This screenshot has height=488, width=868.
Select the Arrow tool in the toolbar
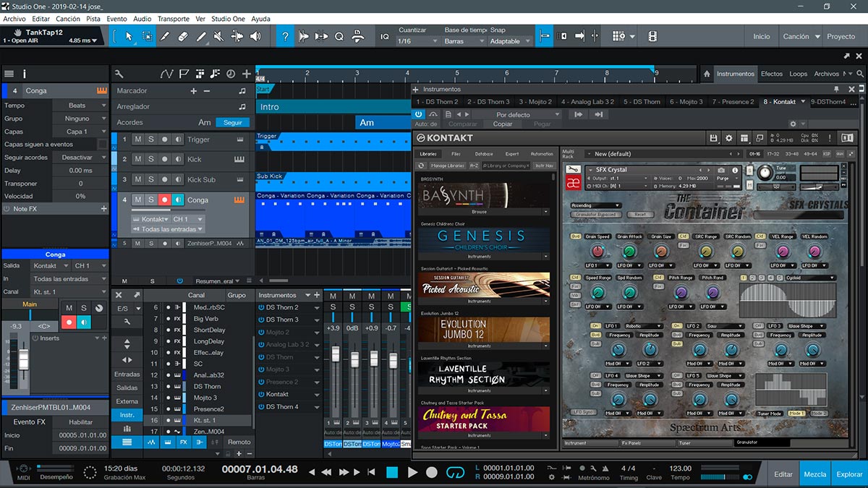pos(129,36)
